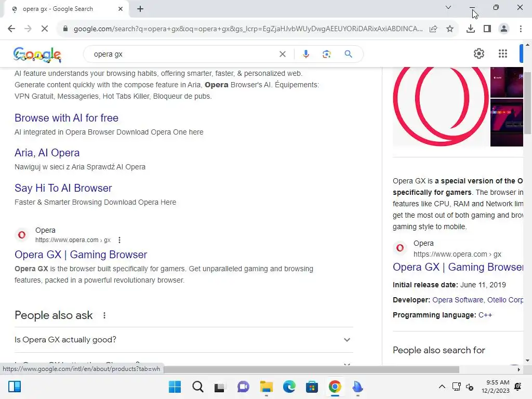Open 'Browse with AI for free' link
The height and width of the screenshot is (399, 532).
(x=66, y=118)
